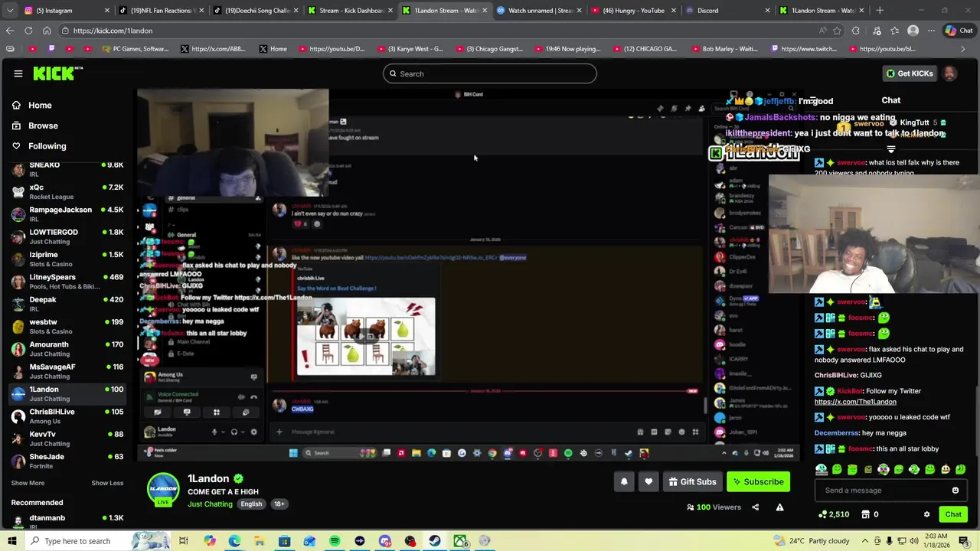The width and height of the screenshot is (980, 551).
Task: Open the user profile avatar in Kick header
Action: pyautogui.click(x=949, y=73)
